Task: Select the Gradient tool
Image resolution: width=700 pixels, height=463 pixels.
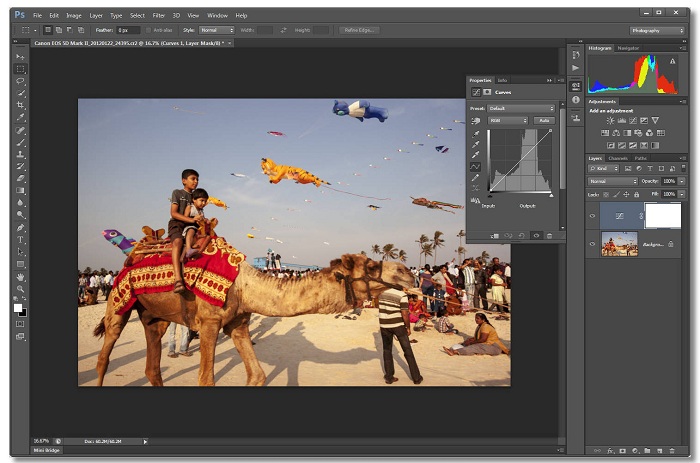Action: (x=20, y=191)
